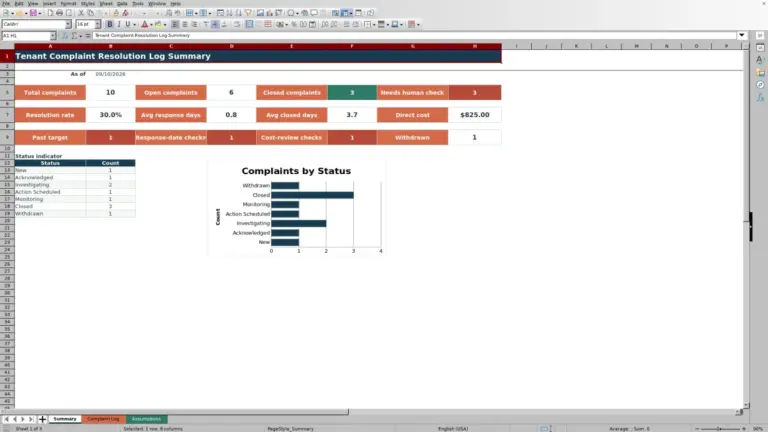Viewport: 768px width, 432px height.
Task: Click the Align Right icon
Action: click(x=194, y=24)
